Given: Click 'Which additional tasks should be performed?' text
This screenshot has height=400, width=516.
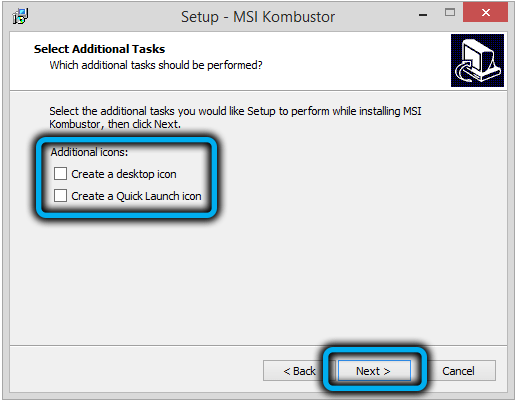Looking at the screenshot, I should coord(156,65).
